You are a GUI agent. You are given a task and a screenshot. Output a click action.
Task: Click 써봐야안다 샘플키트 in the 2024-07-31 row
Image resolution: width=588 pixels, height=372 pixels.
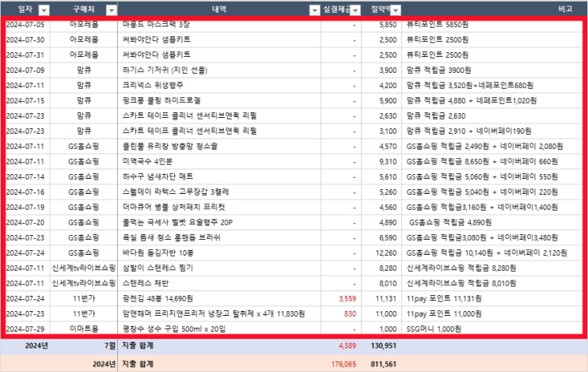point(157,55)
